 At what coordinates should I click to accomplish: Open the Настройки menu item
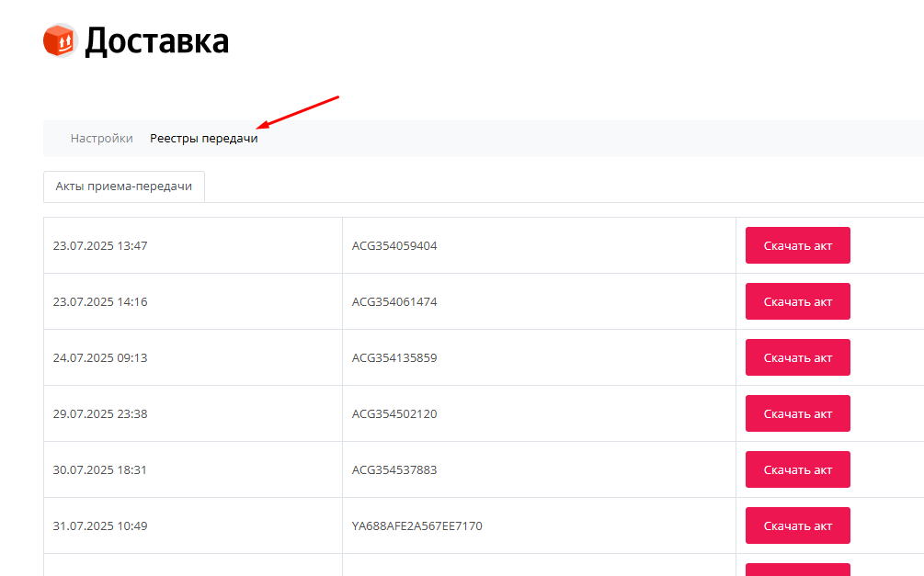[101, 139]
